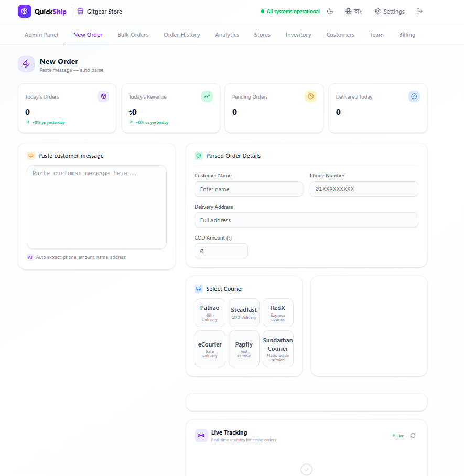Select RedX express courier
The width and height of the screenshot is (464, 476).
tap(278, 312)
